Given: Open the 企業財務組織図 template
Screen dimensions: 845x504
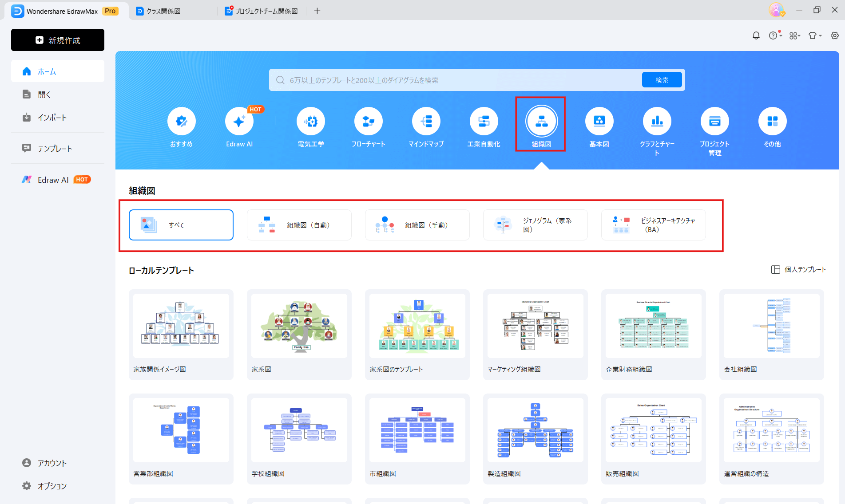Looking at the screenshot, I should 654,335.
